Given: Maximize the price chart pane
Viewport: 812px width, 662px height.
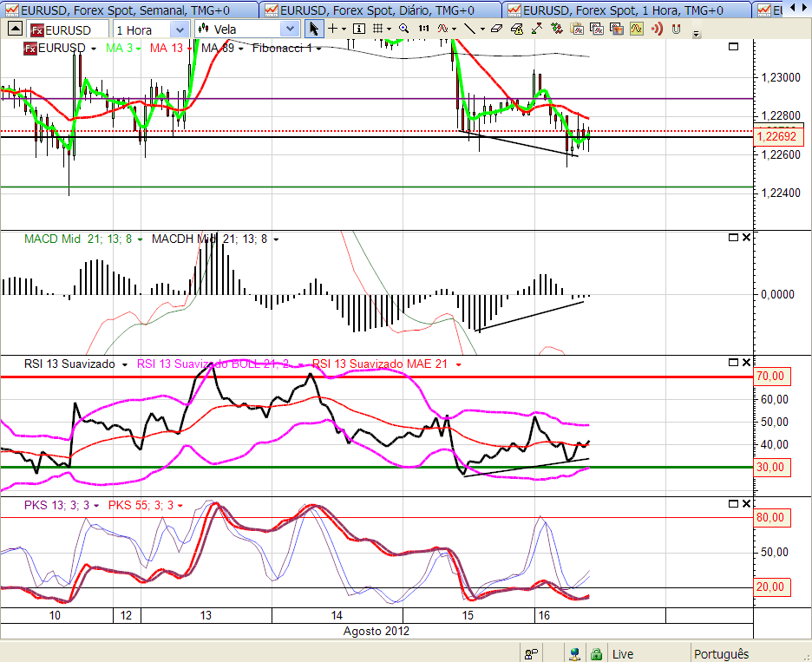Looking at the screenshot, I should pos(733,47).
